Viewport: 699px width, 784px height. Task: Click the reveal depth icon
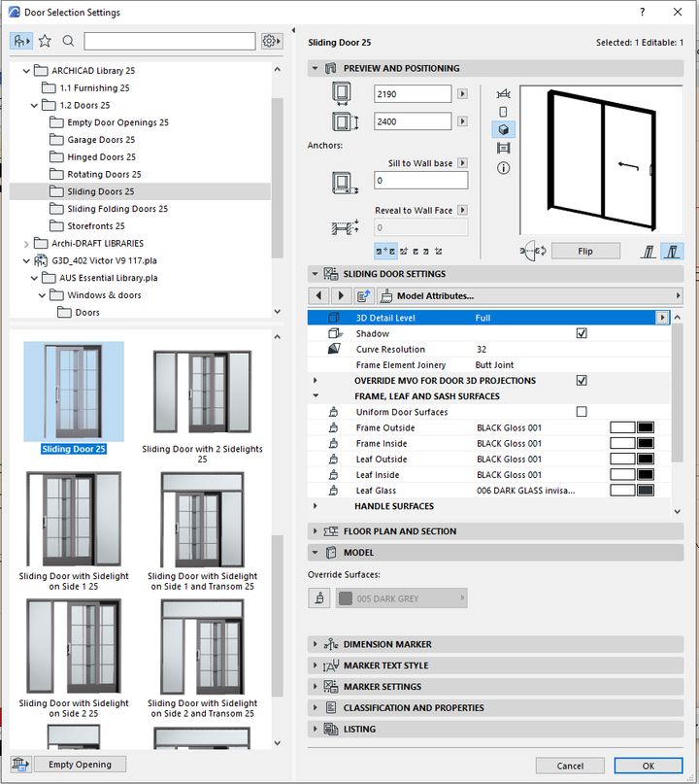[346, 227]
